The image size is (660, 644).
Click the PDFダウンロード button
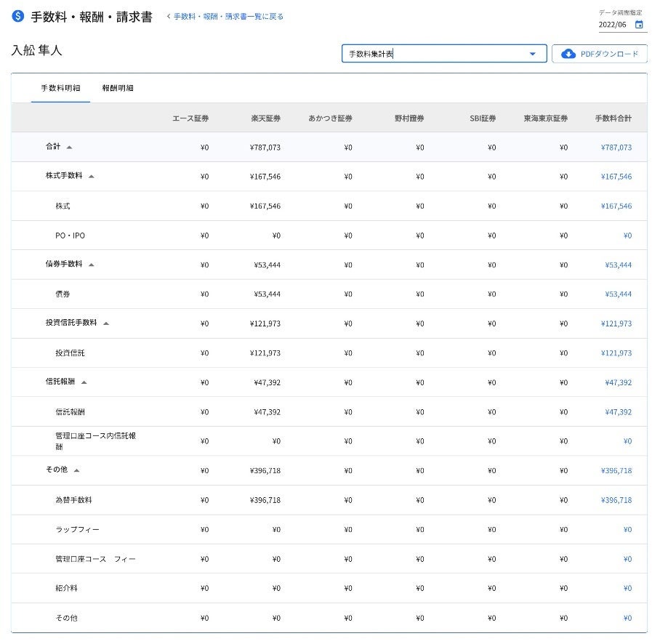[x=599, y=54]
